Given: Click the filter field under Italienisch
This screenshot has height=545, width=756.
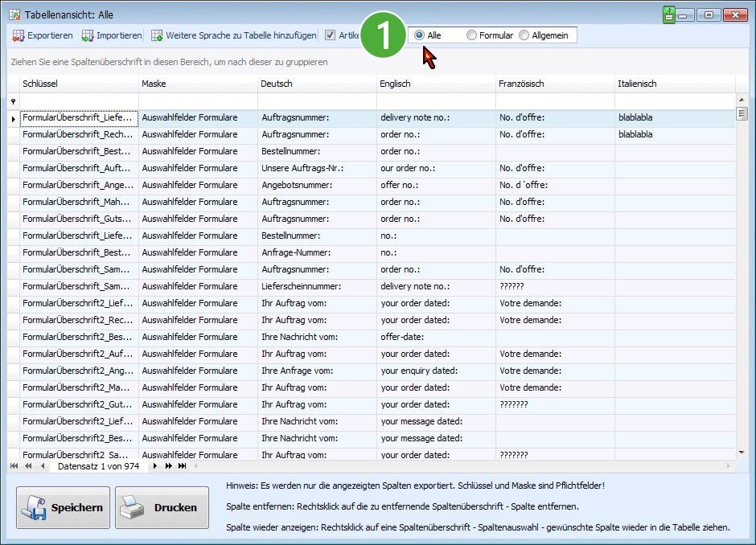Looking at the screenshot, I should (675, 101).
